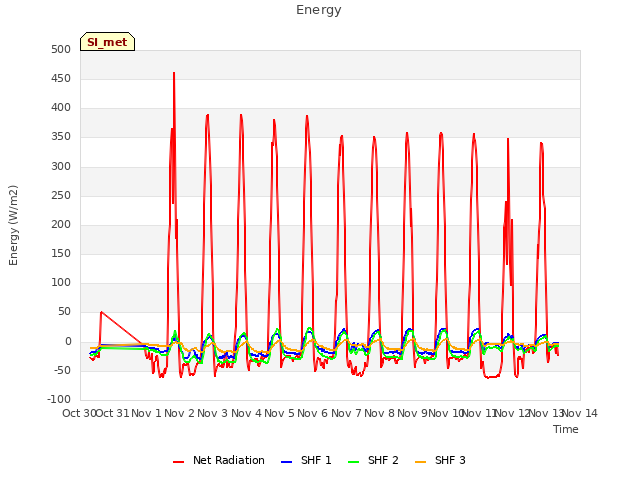Click the 300 y-axis tick label

[61, 166]
